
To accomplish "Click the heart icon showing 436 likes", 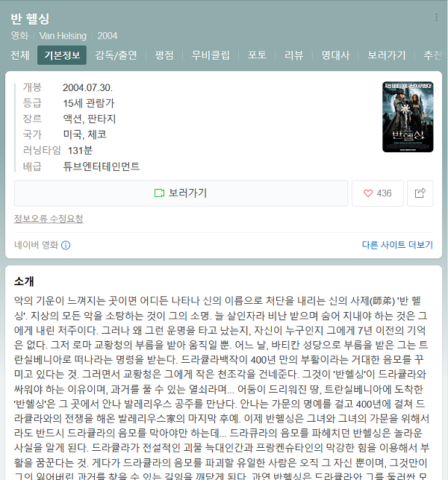I will 368,193.
